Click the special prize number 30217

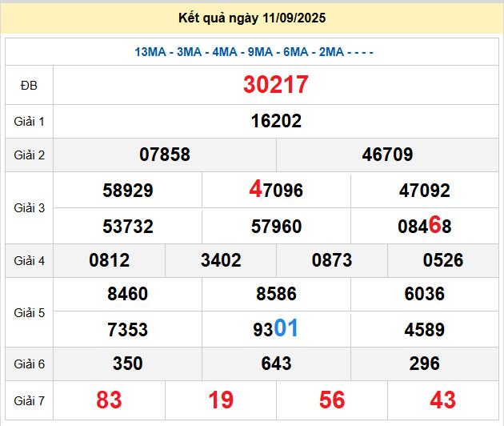pyautogui.click(x=276, y=85)
